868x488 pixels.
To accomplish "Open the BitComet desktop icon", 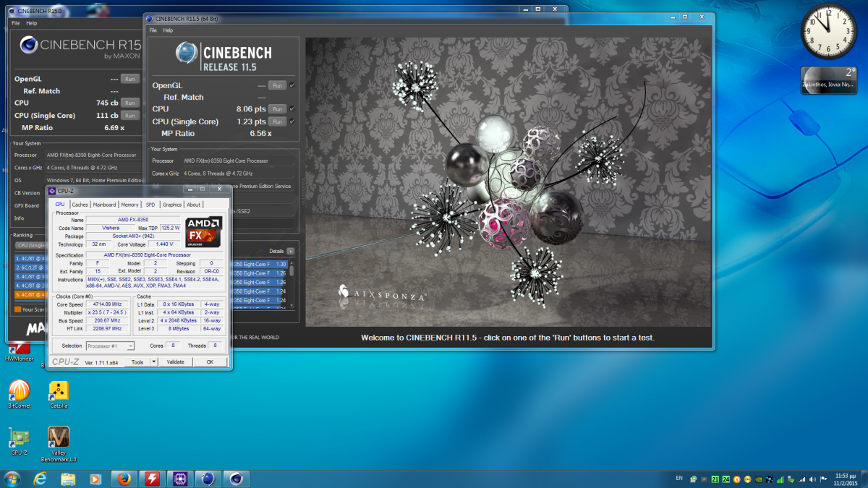I will (19, 394).
